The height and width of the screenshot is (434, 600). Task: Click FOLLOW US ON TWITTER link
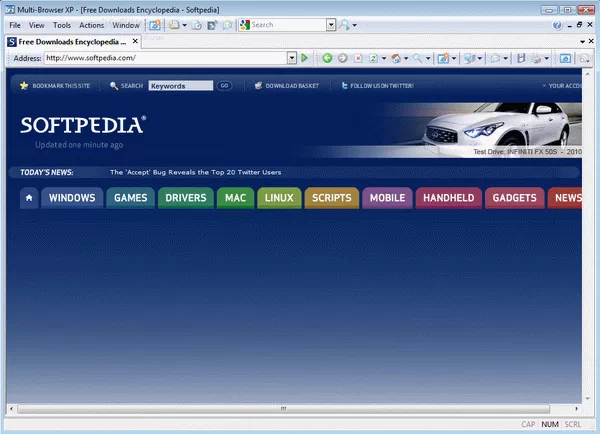coord(382,86)
